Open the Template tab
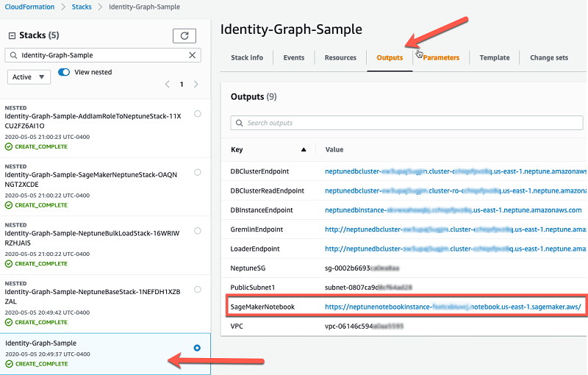This screenshot has width=588, height=375. [494, 58]
